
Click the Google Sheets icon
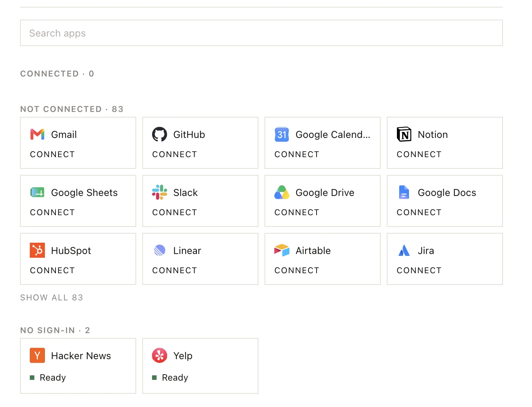click(37, 193)
